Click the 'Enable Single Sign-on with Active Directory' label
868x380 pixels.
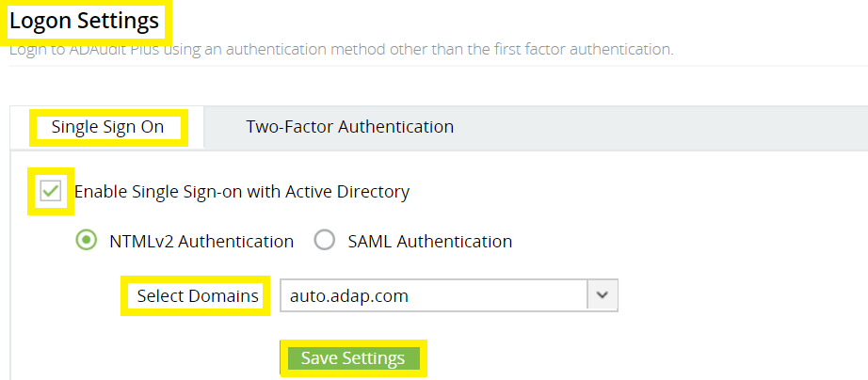pos(241,192)
